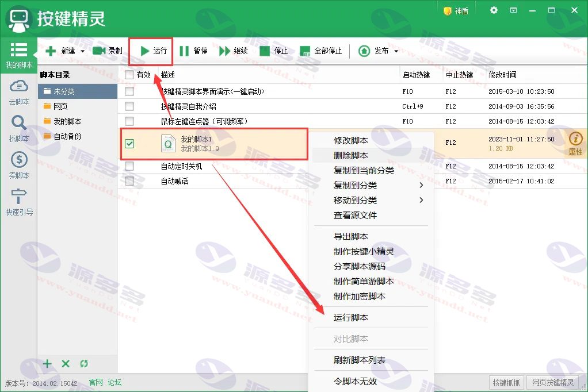
Task: Refresh directory with the refresh icon
Action: tap(84, 363)
